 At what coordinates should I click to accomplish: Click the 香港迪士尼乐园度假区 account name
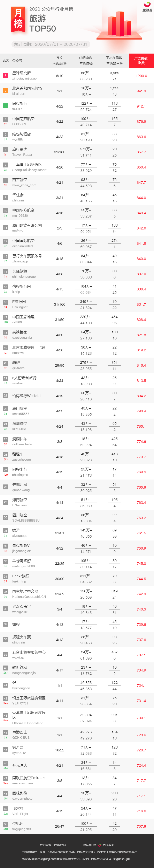29,715
